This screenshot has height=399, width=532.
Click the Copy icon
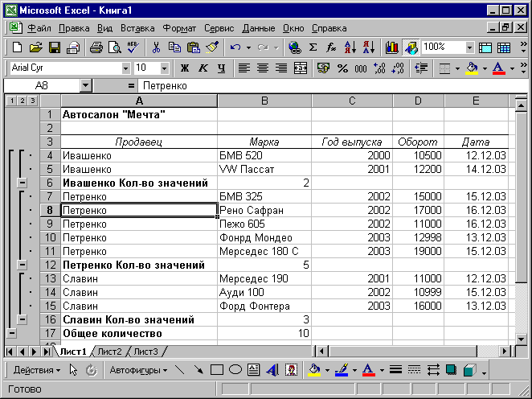click(174, 47)
